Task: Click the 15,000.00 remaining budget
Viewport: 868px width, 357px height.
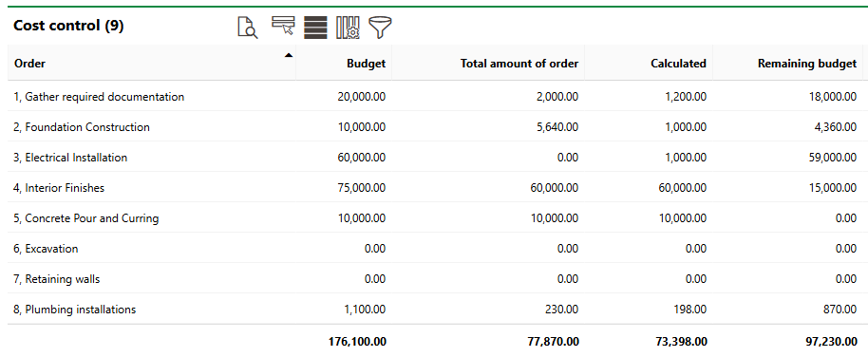Action: click(x=833, y=188)
